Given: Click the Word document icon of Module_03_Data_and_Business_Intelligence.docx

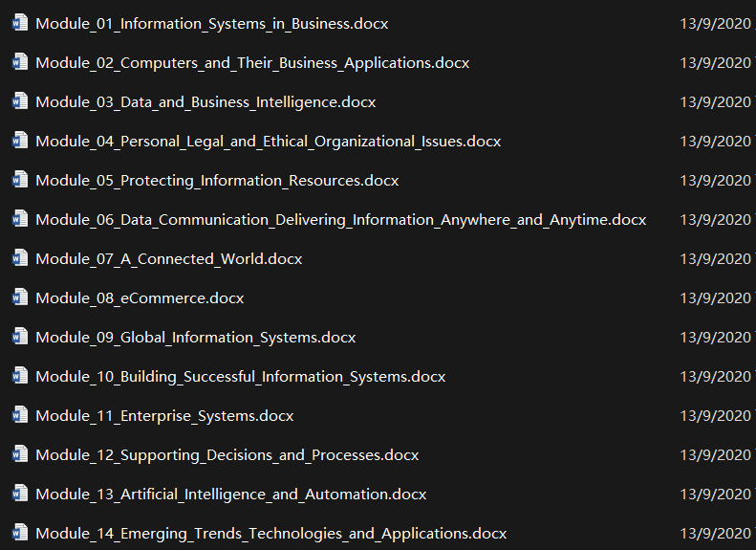Looking at the screenshot, I should pyautogui.click(x=20, y=101).
